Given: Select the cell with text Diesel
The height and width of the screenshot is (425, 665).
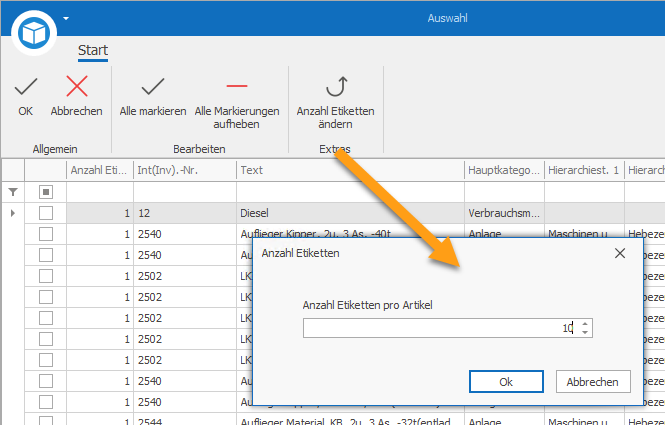Looking at the screenshot, I should 350,213.
